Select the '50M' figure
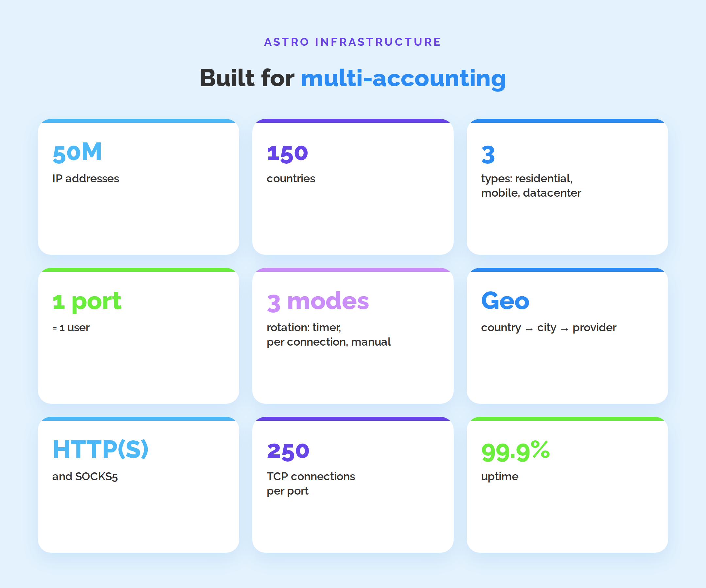This screenshot has height=588, width=706. [77, 153]
